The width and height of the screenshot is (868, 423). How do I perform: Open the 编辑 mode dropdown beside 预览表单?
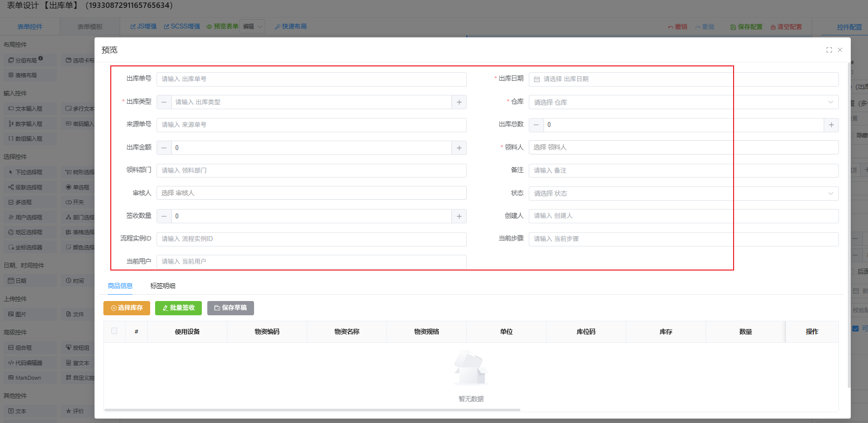pyautogui.click(x=253, y=27)
